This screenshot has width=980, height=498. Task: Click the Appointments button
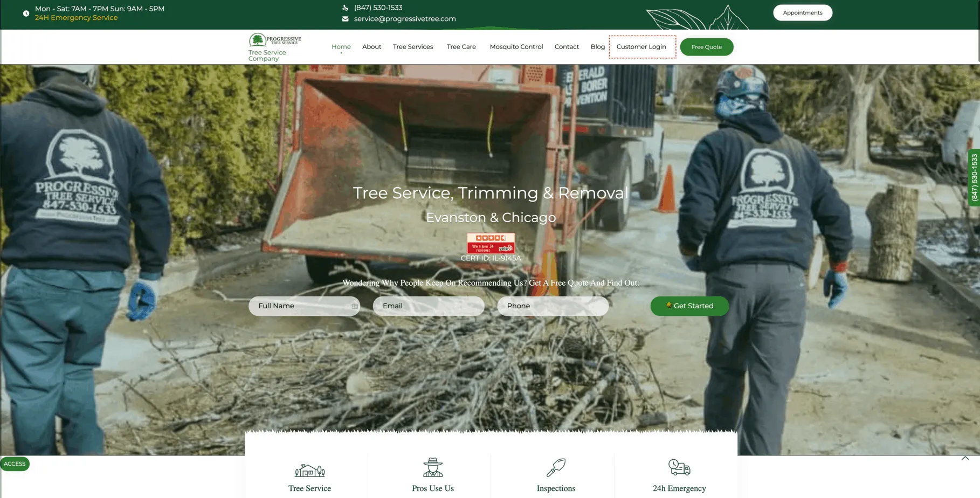click(x=802, y=13)
